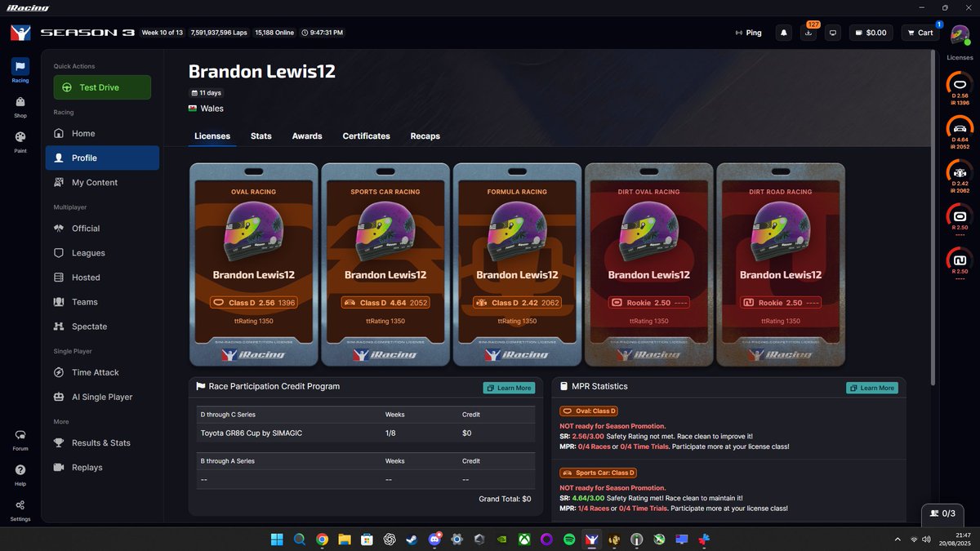Viewport: 980px width, 551px height.
Task: Open the Racing section in left rail
Action: [x=20, y=70]
